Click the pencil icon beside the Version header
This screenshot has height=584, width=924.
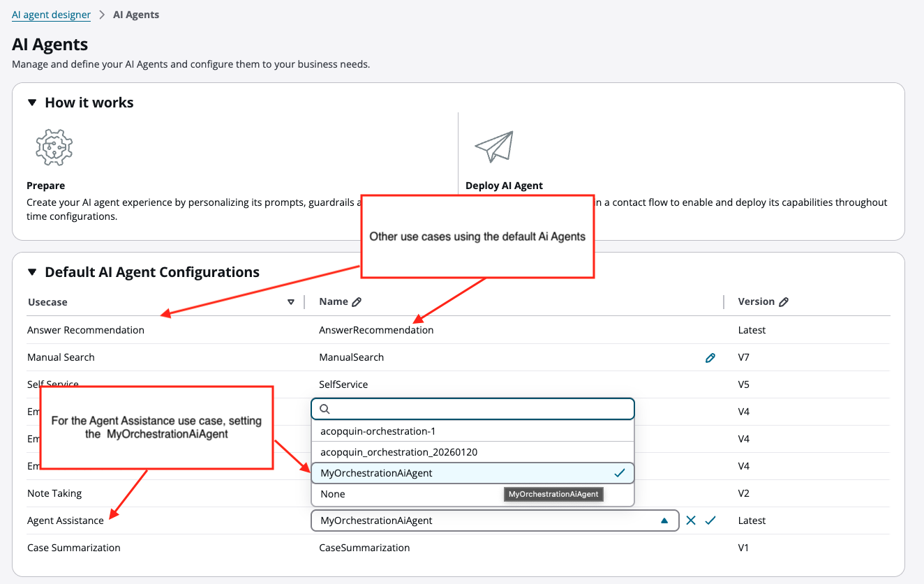pyautogui.click(x=783, y=301)
